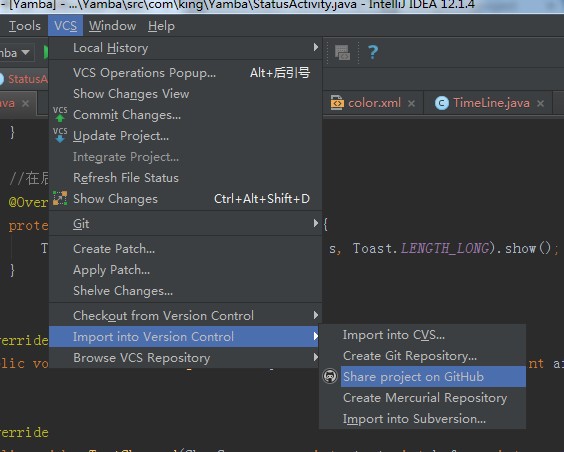Click the Commit Changes VCS up-arrow icon
This screenshot has height=452, width=564.
[x=60, y=114]
